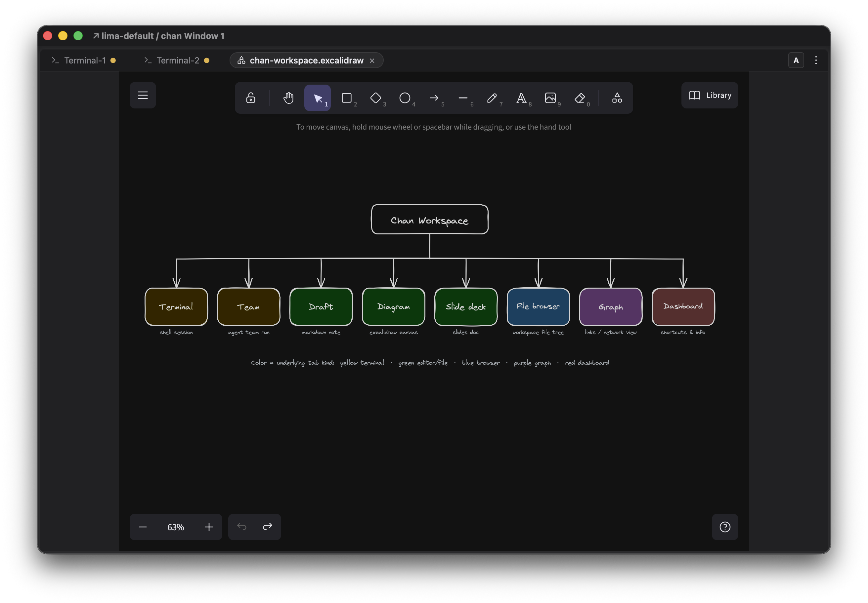
Task: Select the Selection arrow tool
Action: click(x=318, y=98)
